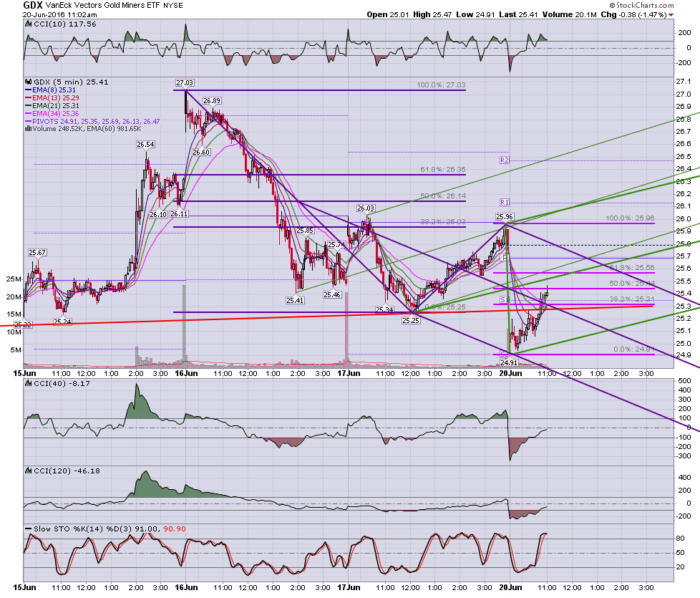Click the 25.85 price label on the chart
Viewport: 700px width, 598px height.
click(305, 231)
